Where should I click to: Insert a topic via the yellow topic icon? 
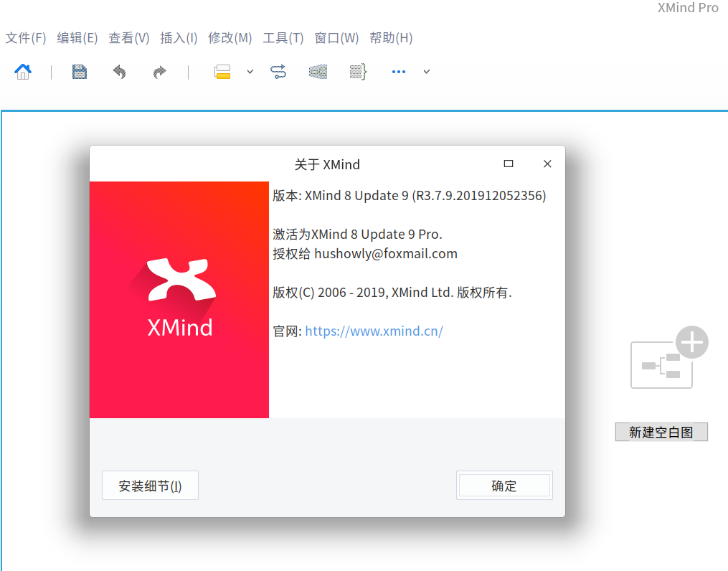coord(222,72)
